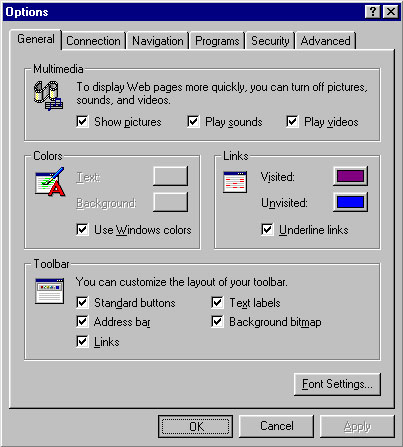The image size is (403, 447).
Task: Click the Links page icon
Action: pyautogui.click(x=235, y=182)
